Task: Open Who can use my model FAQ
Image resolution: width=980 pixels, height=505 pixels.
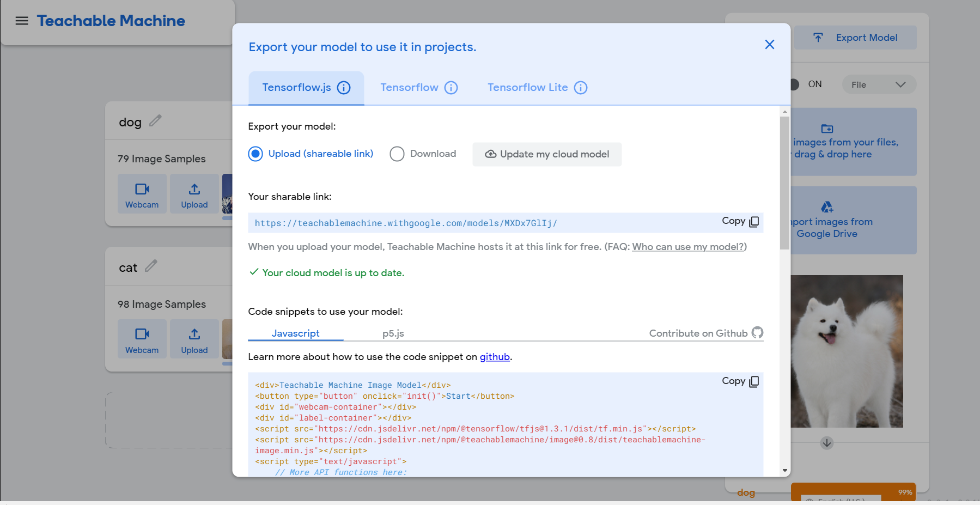Action: point(687,247)
